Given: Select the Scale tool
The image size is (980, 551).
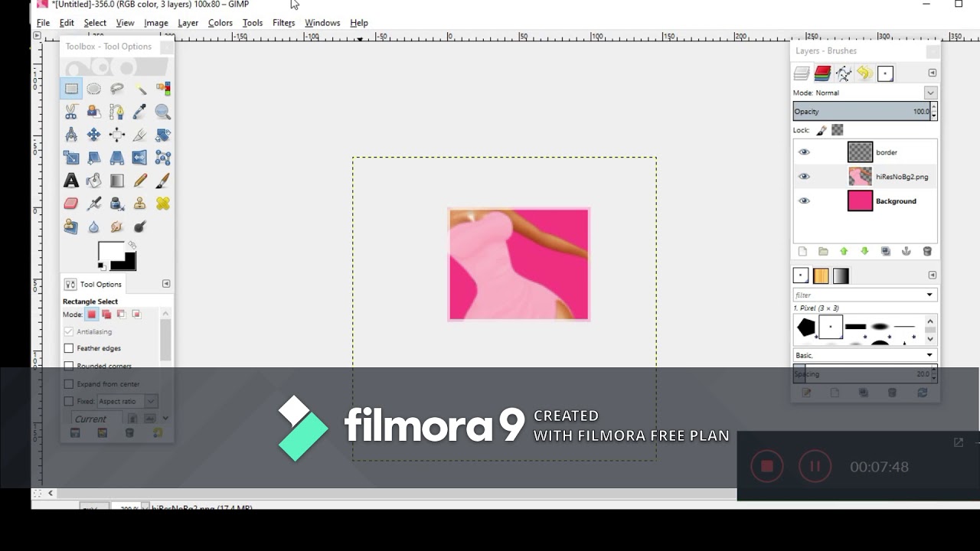Looking at the screenshot, I should (71, 158).
